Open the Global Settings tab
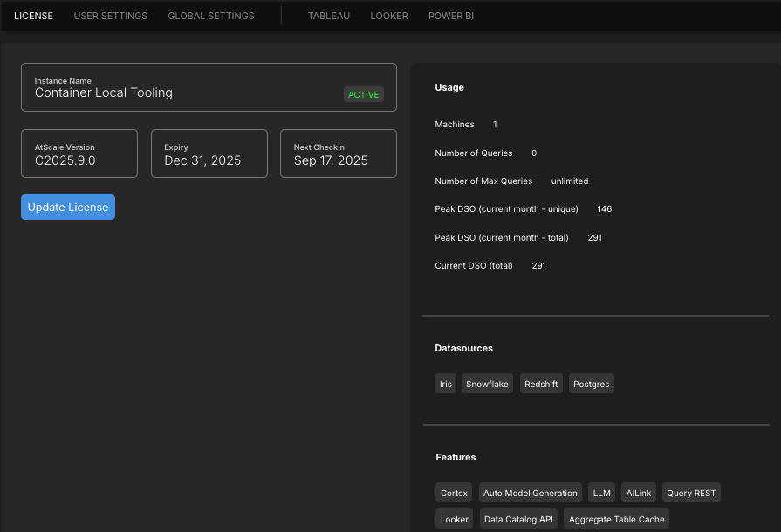This screenshot has width=781, height=532. tap(211, 16)
